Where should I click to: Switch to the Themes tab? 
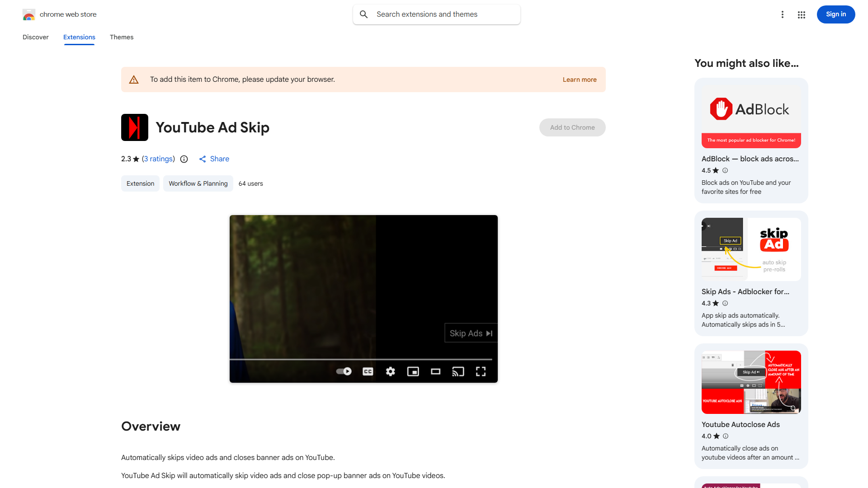121,37
